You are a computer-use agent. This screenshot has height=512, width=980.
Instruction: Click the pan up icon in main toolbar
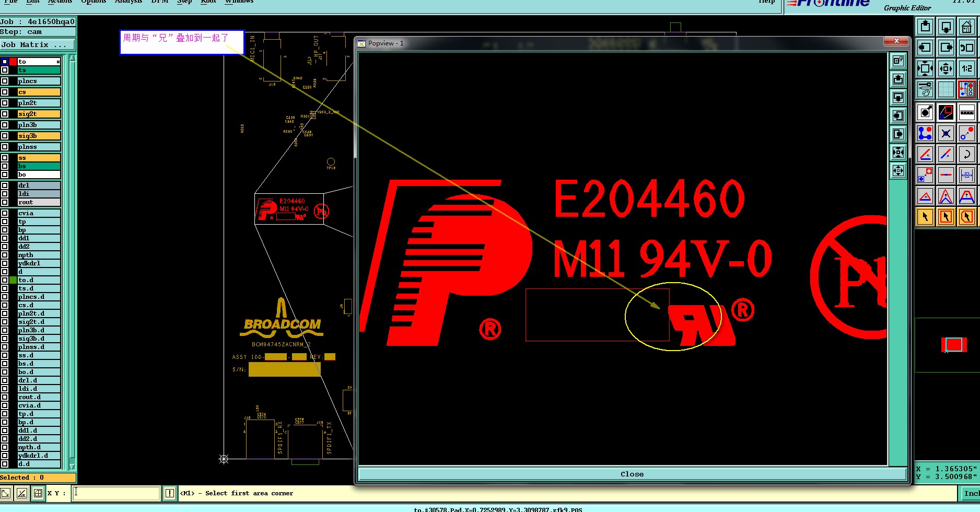[x=925, y=27]
